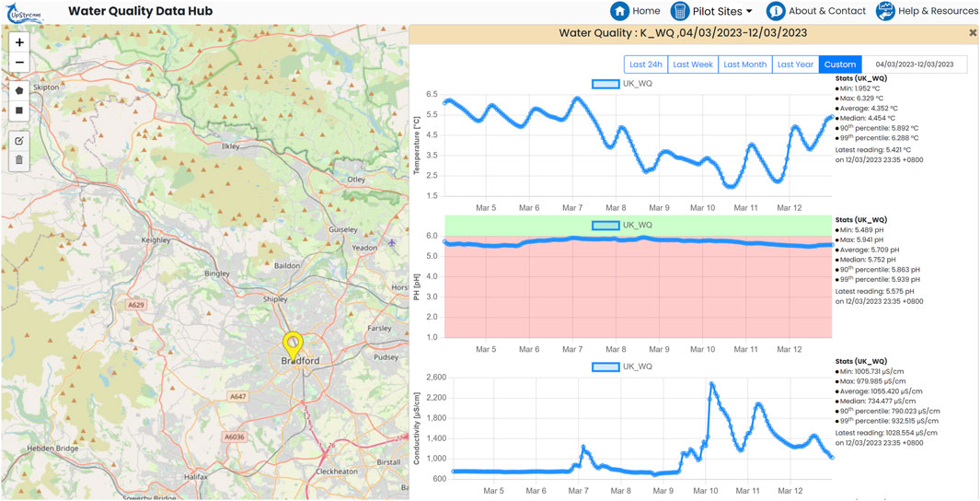Screen dimensions: 980x501
Task: Click the Water Quality panel title text
Action: point(683,33)
